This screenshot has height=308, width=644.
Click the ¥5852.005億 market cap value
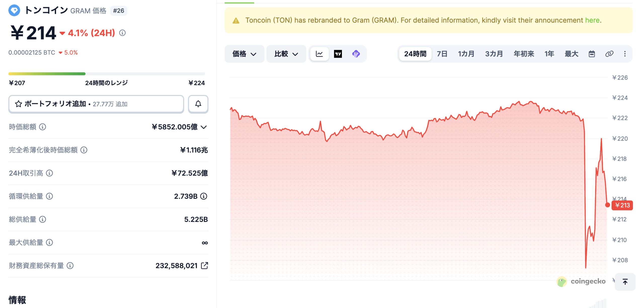tap(175, 127)
